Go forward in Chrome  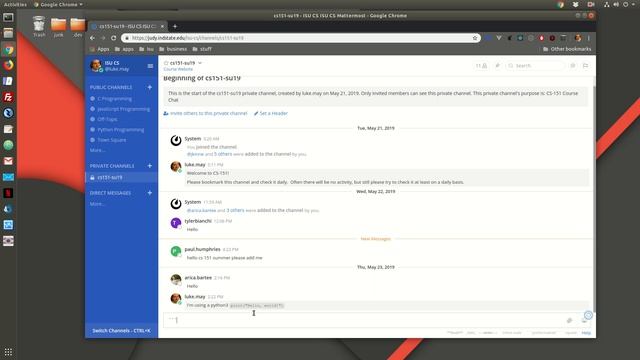(x=103, y=38)
